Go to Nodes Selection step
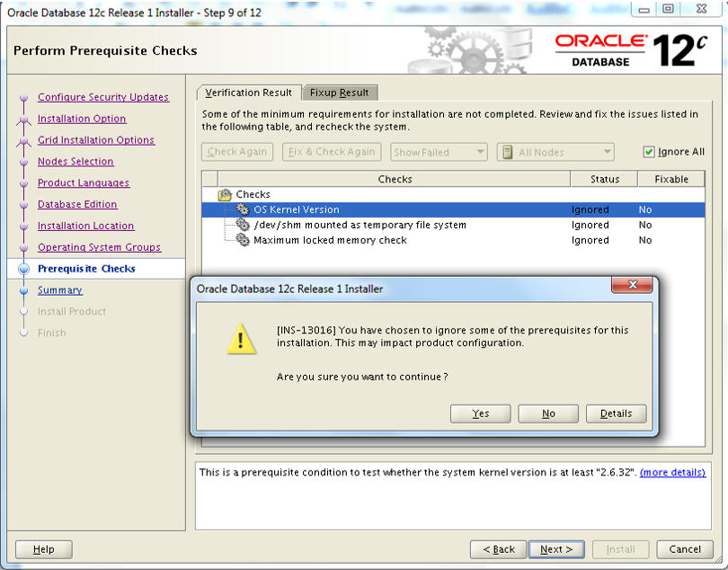The image size is (728, 570). [x=75, y=161]
